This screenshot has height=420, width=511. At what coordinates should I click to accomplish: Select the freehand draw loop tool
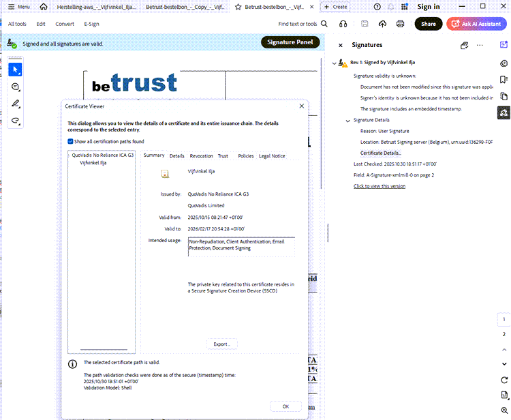(x=15, y=121)
